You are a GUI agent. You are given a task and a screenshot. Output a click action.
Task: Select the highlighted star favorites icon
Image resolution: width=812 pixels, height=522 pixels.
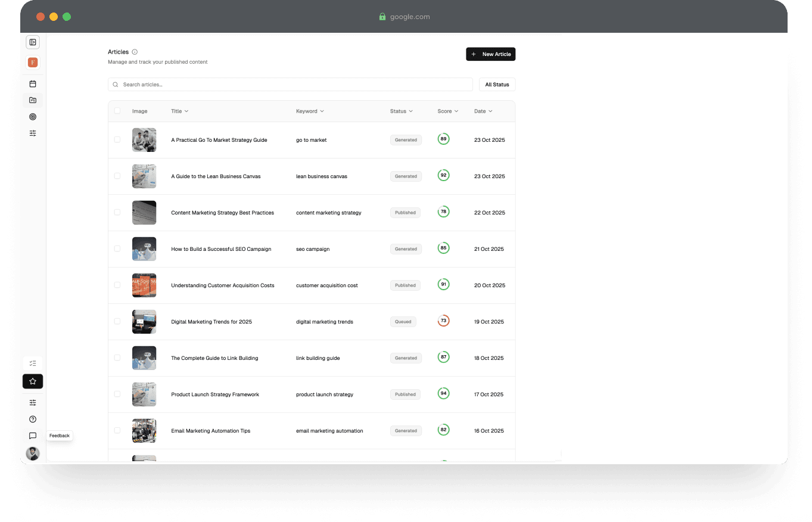coord(33,381)
